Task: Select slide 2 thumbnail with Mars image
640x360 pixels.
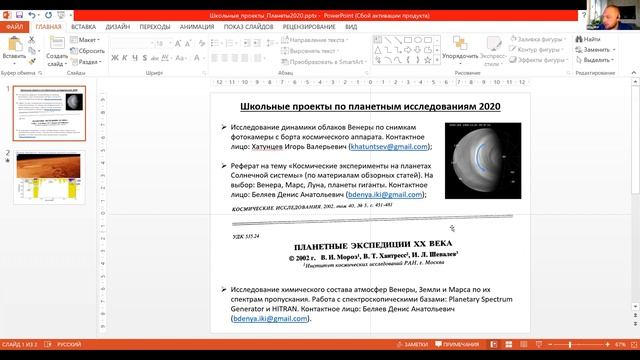Action: point(49,177)
